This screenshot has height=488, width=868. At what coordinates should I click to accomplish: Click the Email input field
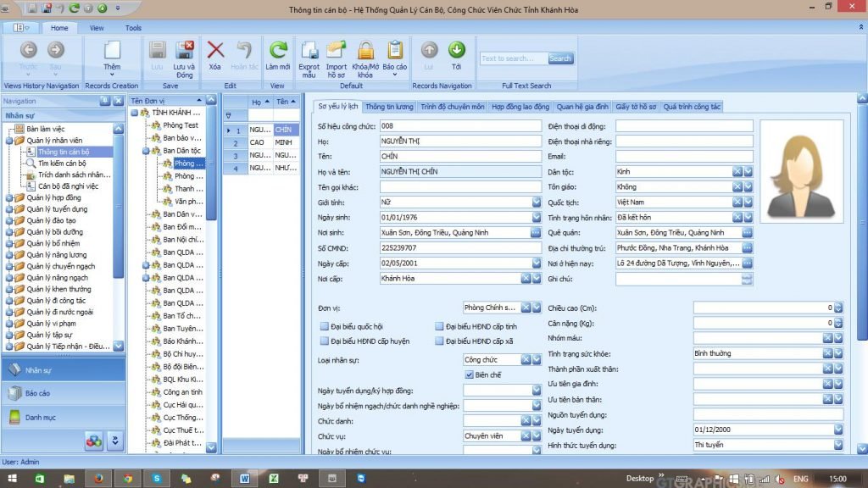coord(684,157)
